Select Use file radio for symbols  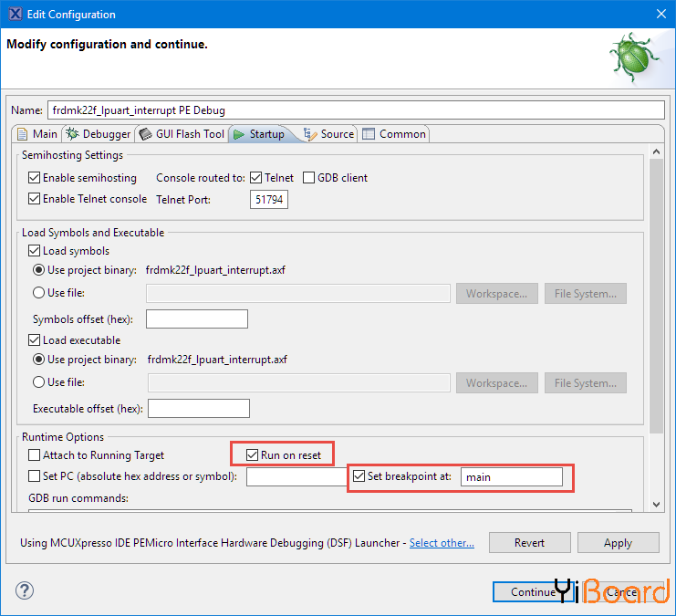click(38, 293)
